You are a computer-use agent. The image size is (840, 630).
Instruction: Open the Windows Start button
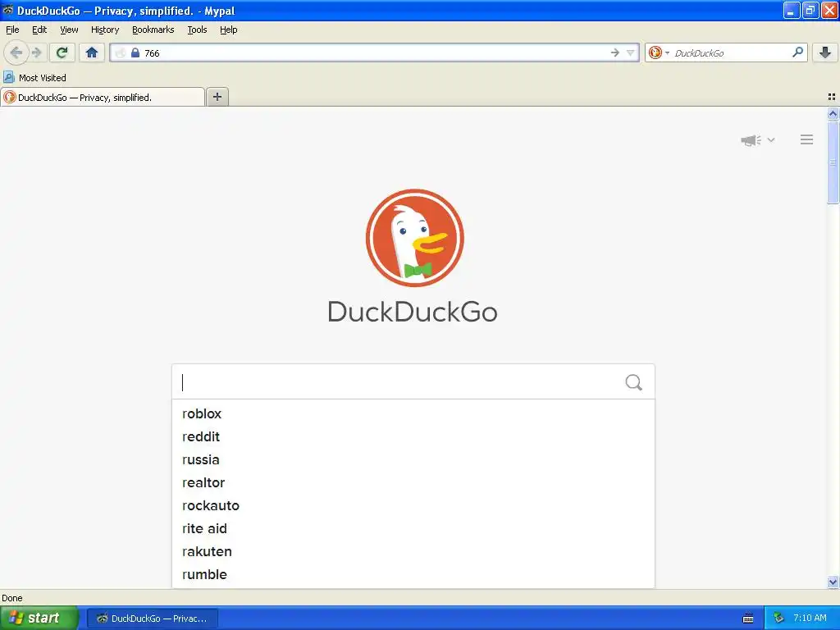(39, 618)
